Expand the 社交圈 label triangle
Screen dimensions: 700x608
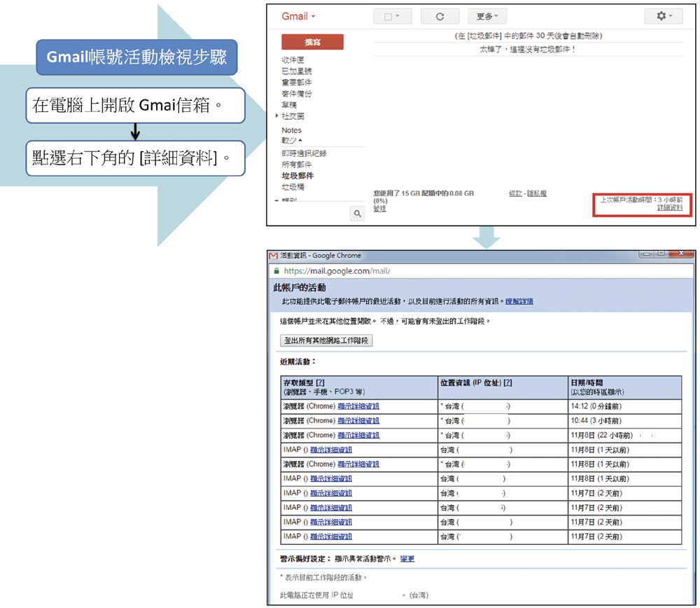pos(276,116)
